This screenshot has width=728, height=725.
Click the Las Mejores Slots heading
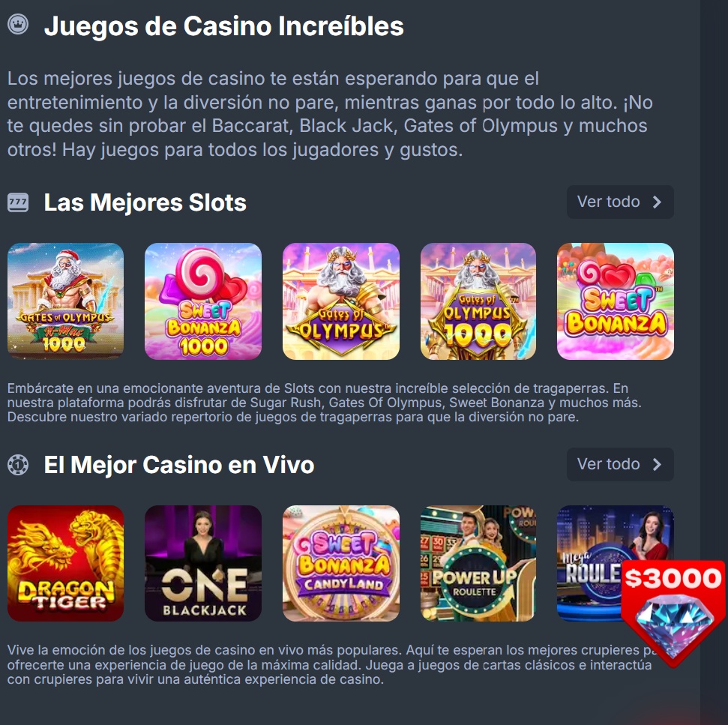click(145, 202)
